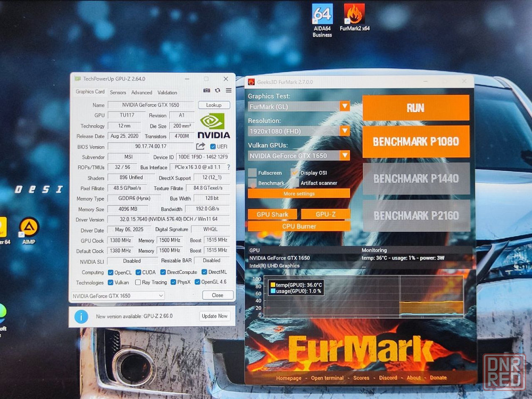Image resolution: width=532 pixels, height=399 pixels.
Task: Click the Bus Interface question mark
Action: 228,167
